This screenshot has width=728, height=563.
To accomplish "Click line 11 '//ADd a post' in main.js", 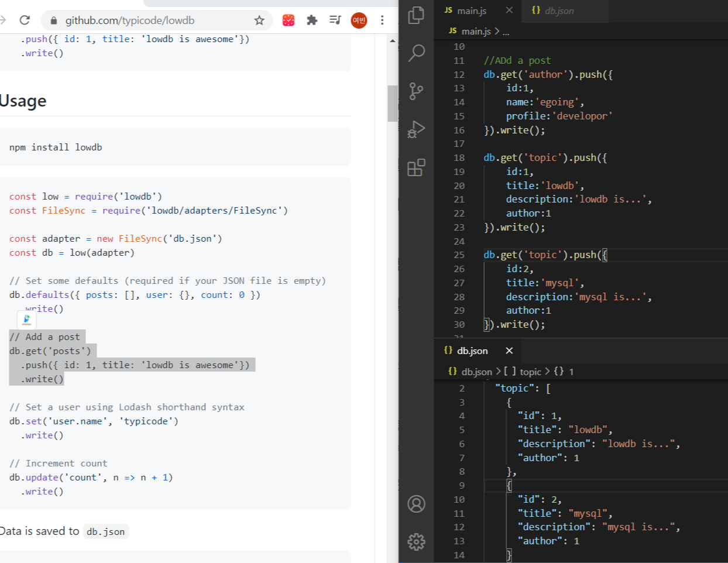I will coord(517,60).
